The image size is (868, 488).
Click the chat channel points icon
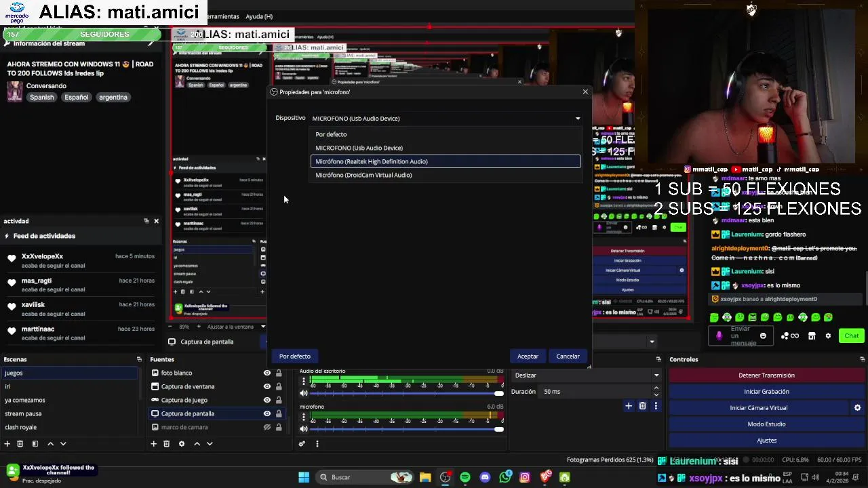coord(790,335)
